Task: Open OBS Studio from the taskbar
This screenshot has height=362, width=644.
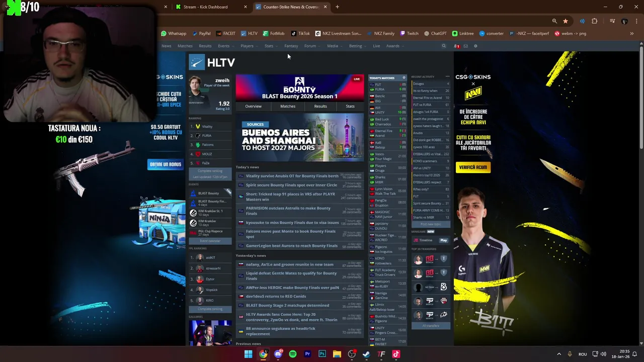Action: 352,354
